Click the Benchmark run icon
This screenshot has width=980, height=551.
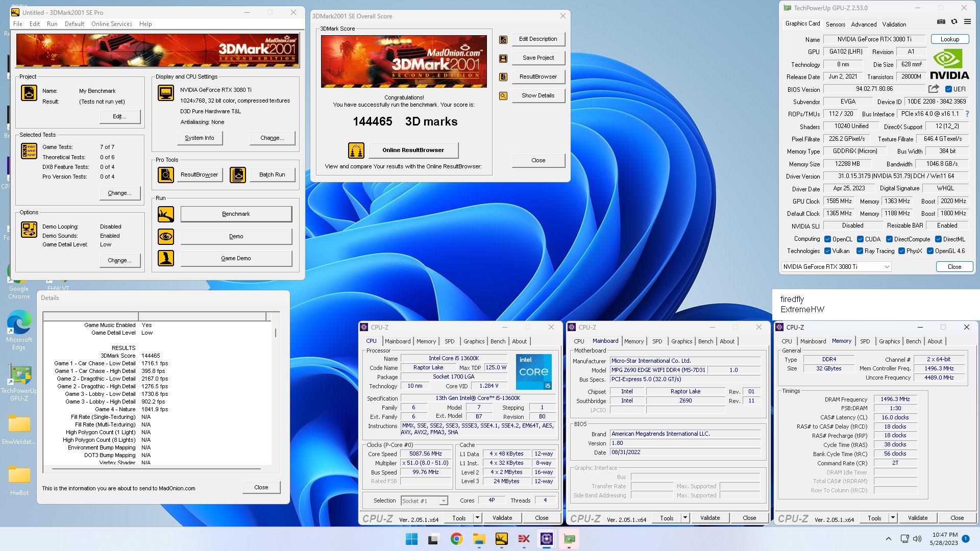[x=166, y=214]
